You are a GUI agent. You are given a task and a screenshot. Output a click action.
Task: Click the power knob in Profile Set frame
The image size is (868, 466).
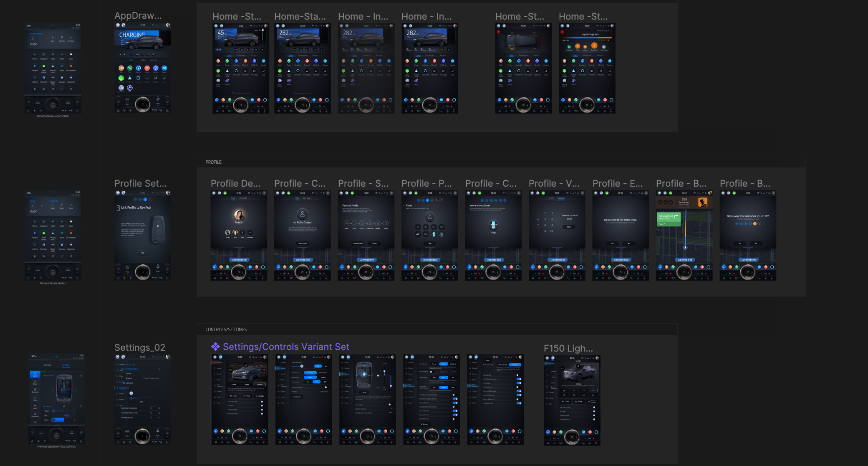pos(142,272)
